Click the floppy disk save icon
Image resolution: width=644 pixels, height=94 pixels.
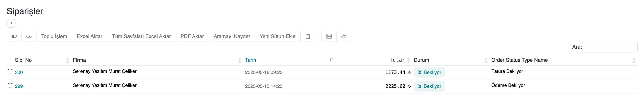[329, 36]
